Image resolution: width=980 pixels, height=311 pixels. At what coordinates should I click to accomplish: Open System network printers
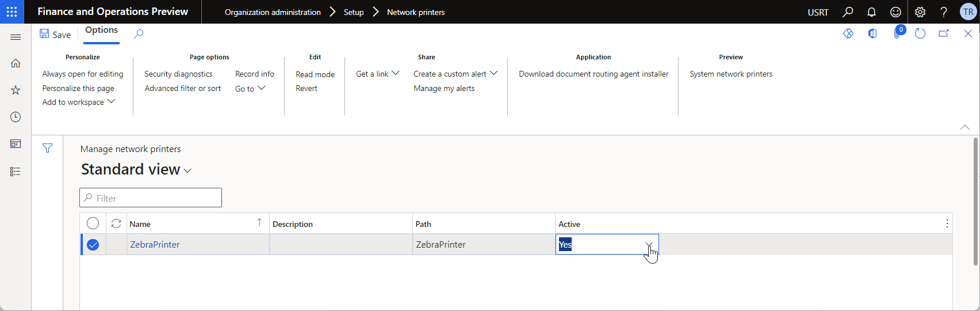pyautogui.click(x=731, y=74)
